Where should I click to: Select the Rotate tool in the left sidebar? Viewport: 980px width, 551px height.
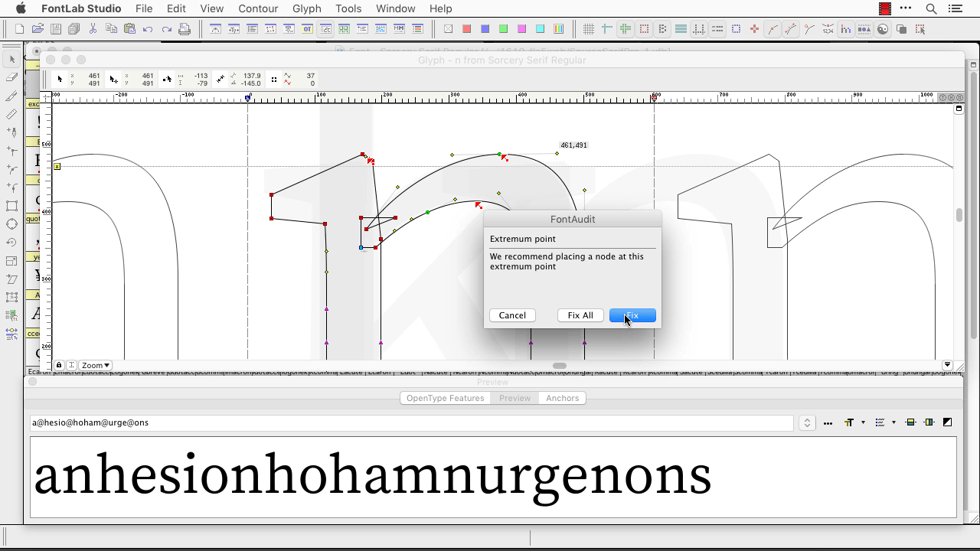click(11, 243)
